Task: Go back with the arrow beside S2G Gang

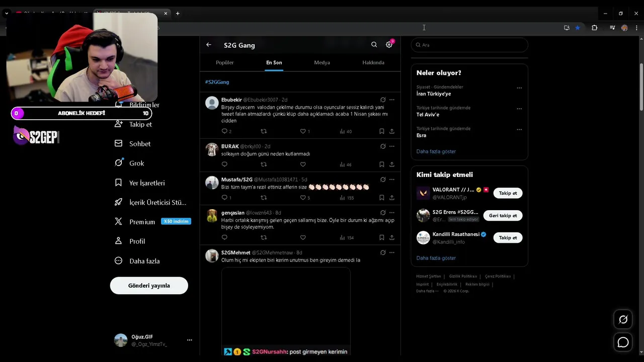Action: click(x=209, y=45)
